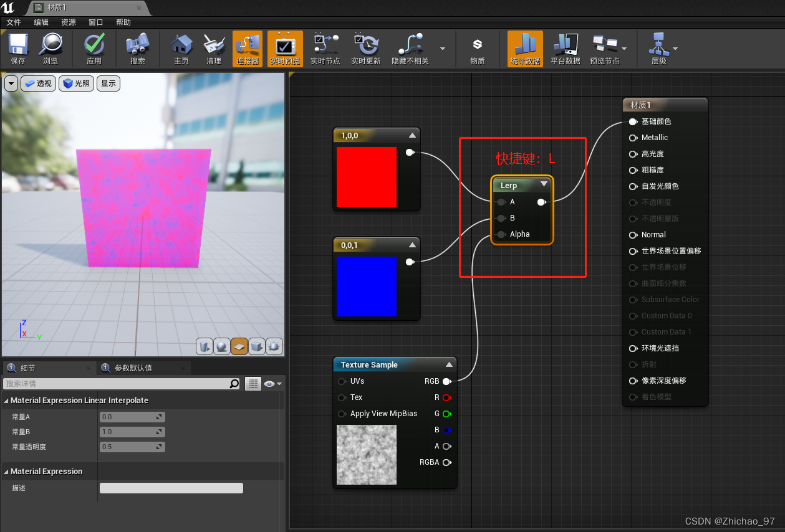Toggle 光照 lighting in the preview viewport
This screenshot has height=532, width=785.
point(75,83)
